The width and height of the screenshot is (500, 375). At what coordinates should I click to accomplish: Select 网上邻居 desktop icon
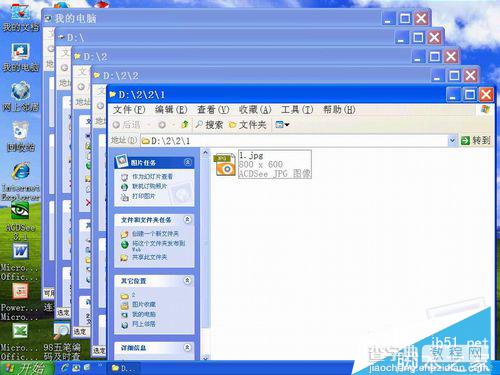[x=21, y=97]
